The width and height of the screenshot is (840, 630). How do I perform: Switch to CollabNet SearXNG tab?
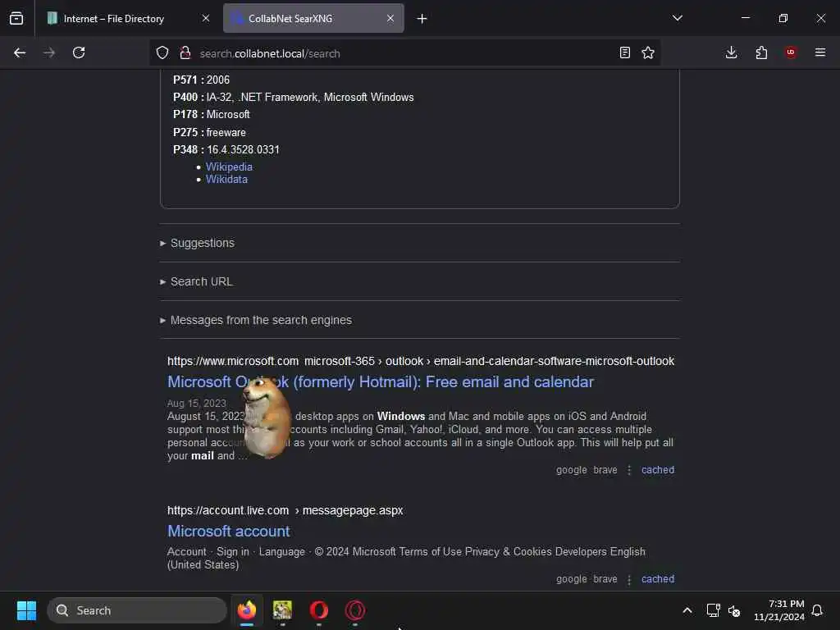[313, 18]
